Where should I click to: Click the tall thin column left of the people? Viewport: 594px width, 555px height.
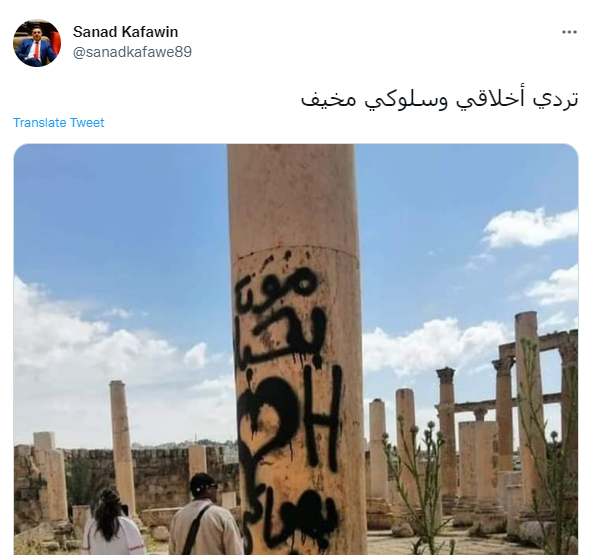tap(122, 447)
